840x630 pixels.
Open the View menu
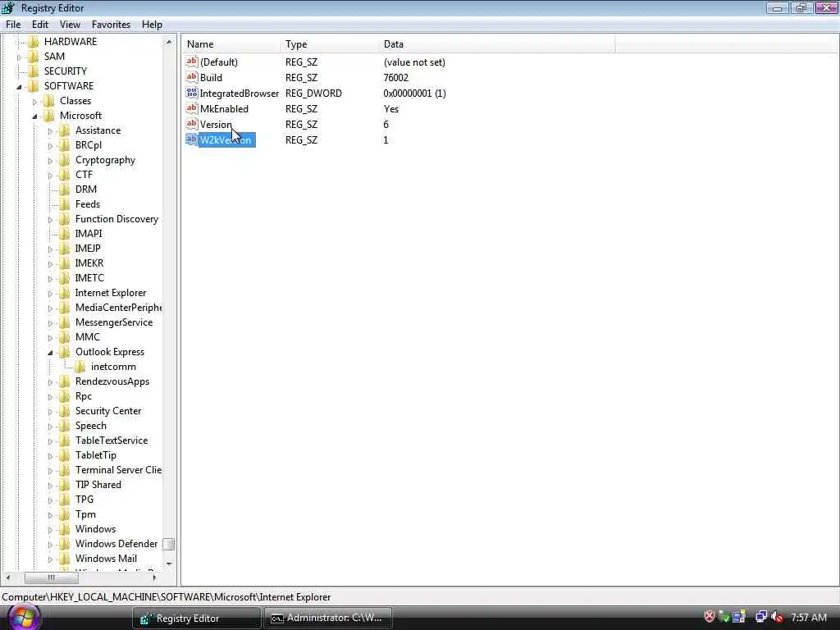coord(70,25)
